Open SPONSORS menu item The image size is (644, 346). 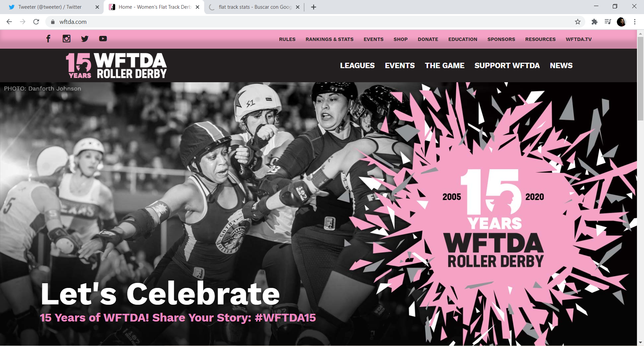[x=501, y=39]
